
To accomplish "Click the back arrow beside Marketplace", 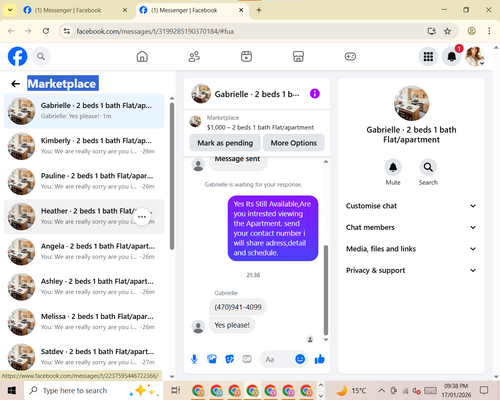I will pos(15,84).
